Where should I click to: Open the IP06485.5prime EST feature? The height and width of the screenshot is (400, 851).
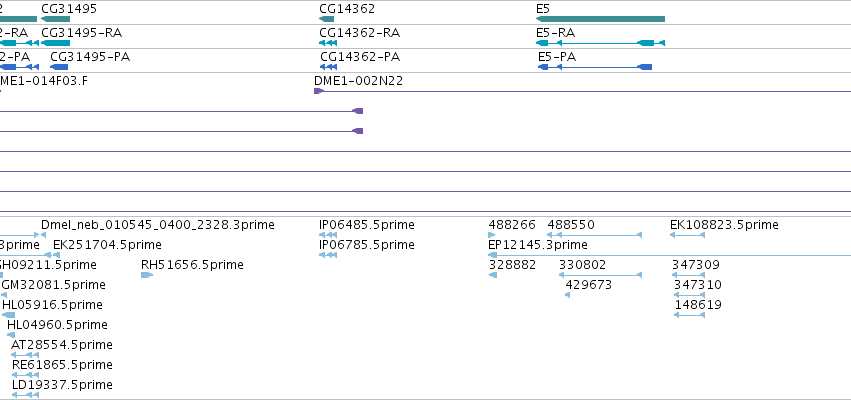click(x=328, y=235)
